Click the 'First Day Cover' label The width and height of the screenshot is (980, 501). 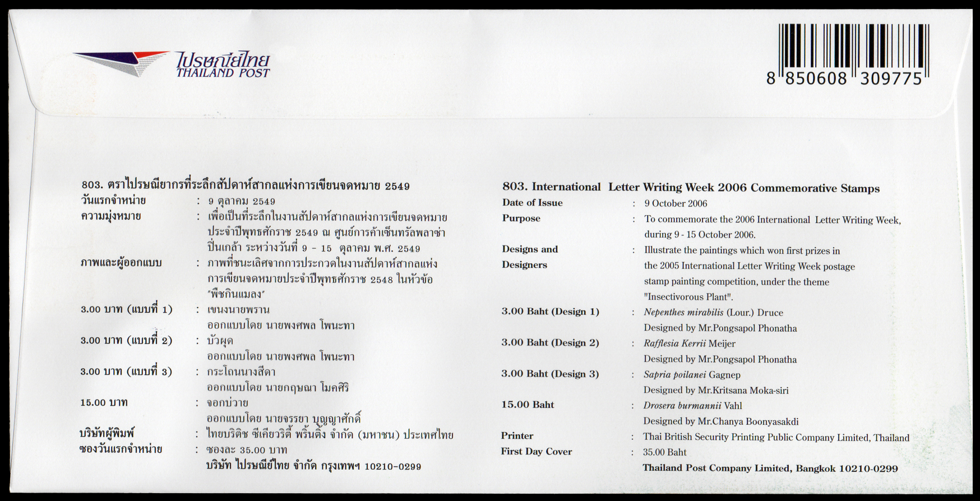pyautogui.click(x=536, y=452)
